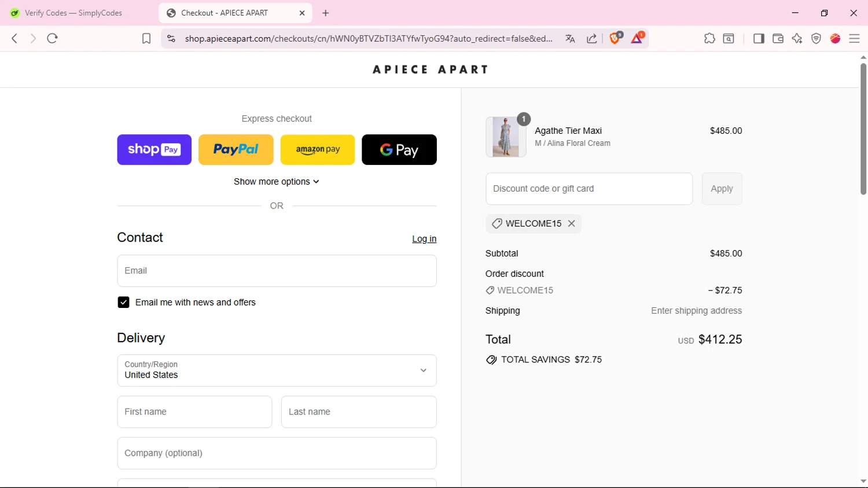868x488 pixels.
Task: Click the page vertical scrollbar
Action: pos(863,129)
